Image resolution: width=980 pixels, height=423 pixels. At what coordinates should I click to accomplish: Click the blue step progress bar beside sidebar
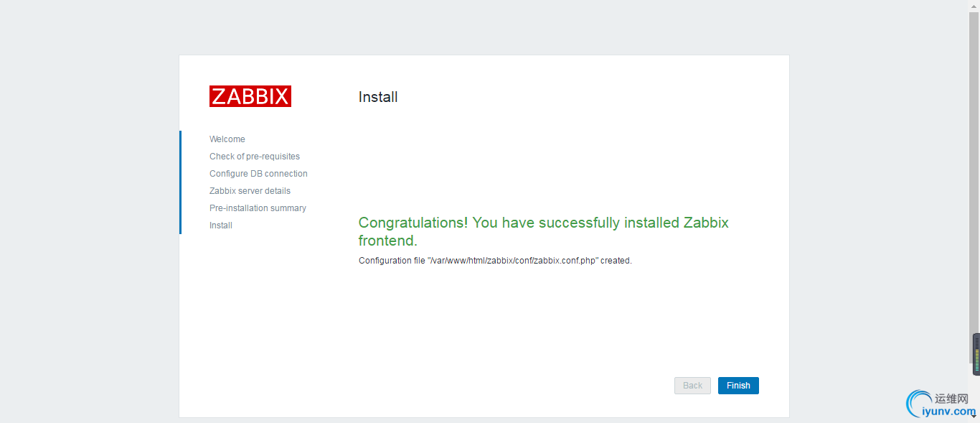[180, 182]
